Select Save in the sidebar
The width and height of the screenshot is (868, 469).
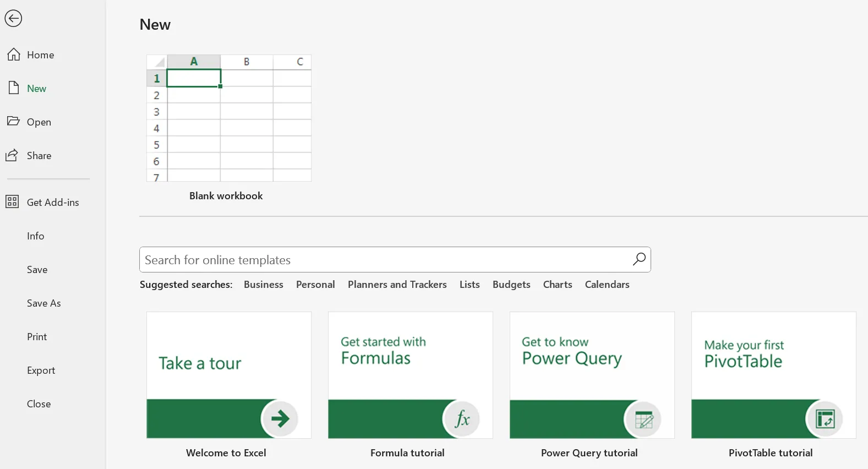pos(37,270)
